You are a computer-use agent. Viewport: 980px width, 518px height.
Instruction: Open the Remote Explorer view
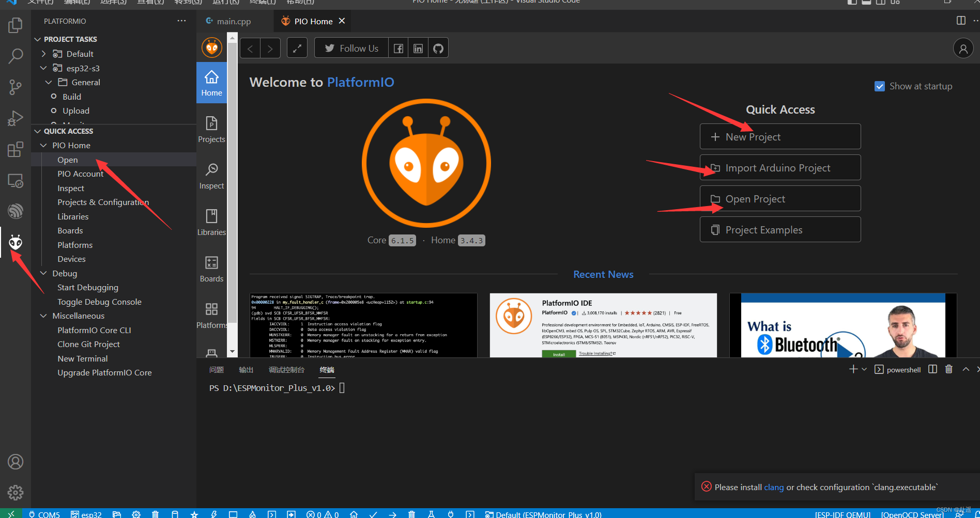click(16, 180)
